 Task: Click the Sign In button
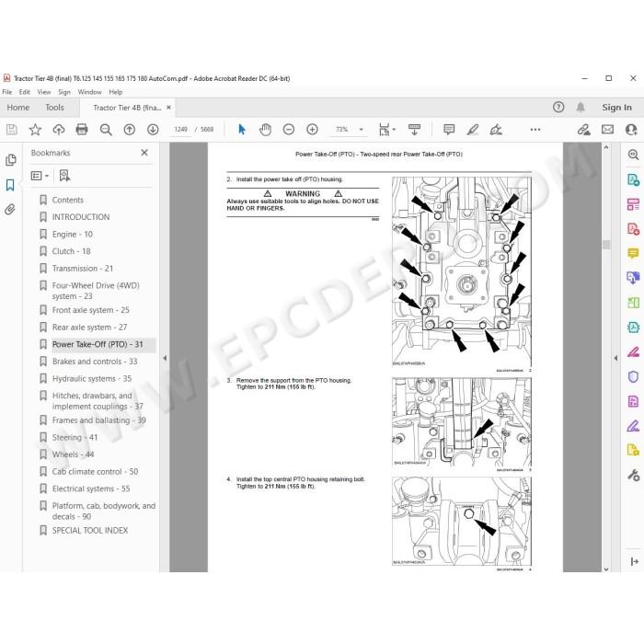[x=616, y=108]
